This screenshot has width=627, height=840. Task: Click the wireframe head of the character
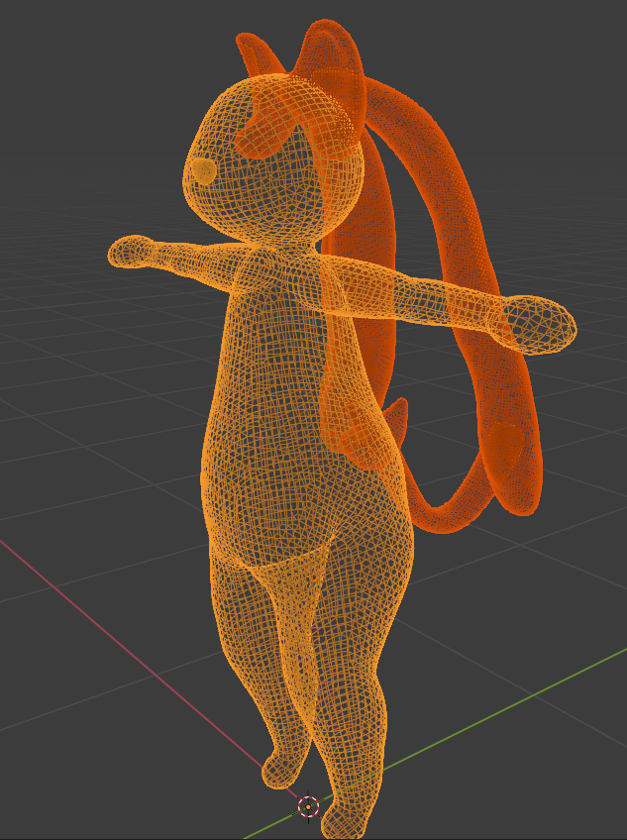click(x=273, y=160)
